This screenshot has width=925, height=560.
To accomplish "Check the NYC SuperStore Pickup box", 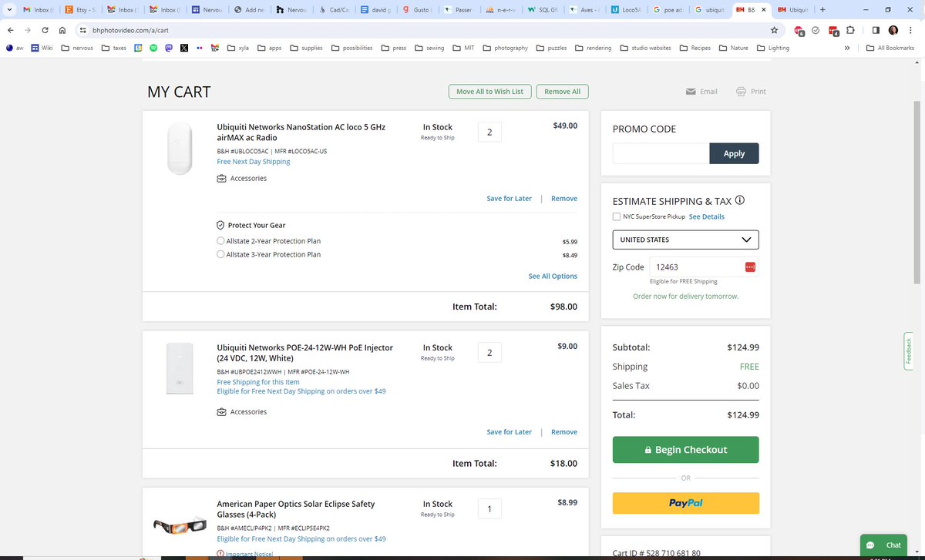I will click(617, 216).
